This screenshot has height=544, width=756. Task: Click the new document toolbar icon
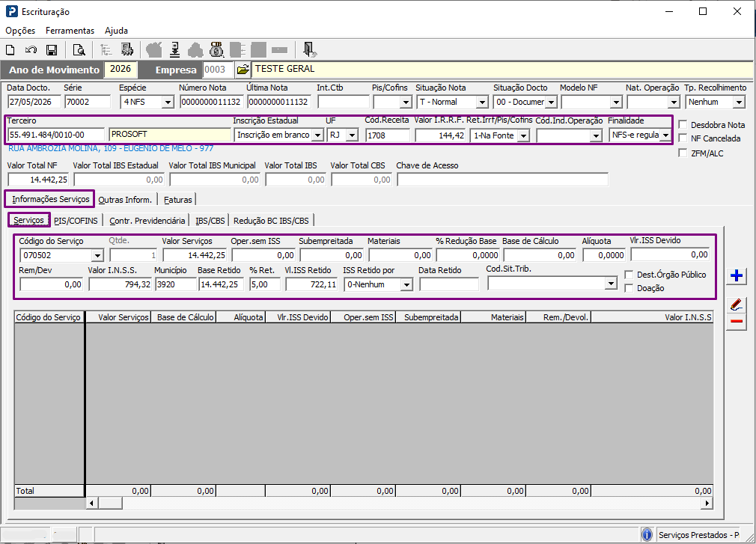click(10, 49)
